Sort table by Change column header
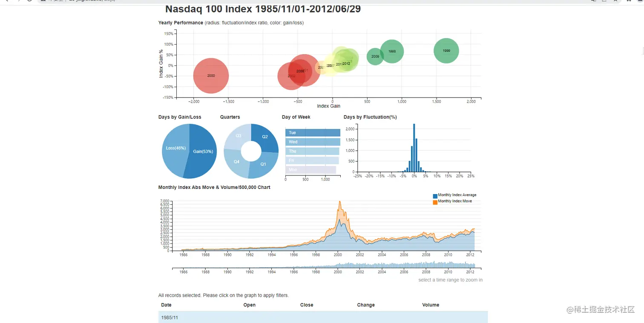 click(x=366, y=305)
